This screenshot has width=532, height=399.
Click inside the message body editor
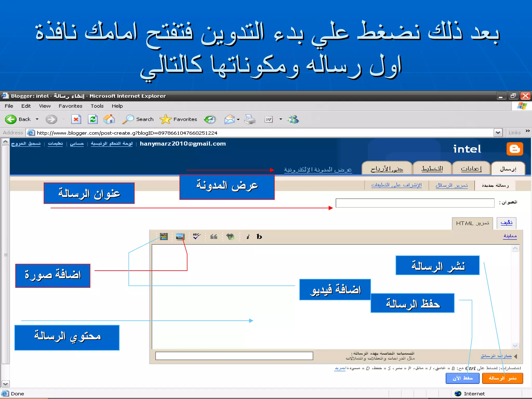pyautogui.click(x=331, y=297)
